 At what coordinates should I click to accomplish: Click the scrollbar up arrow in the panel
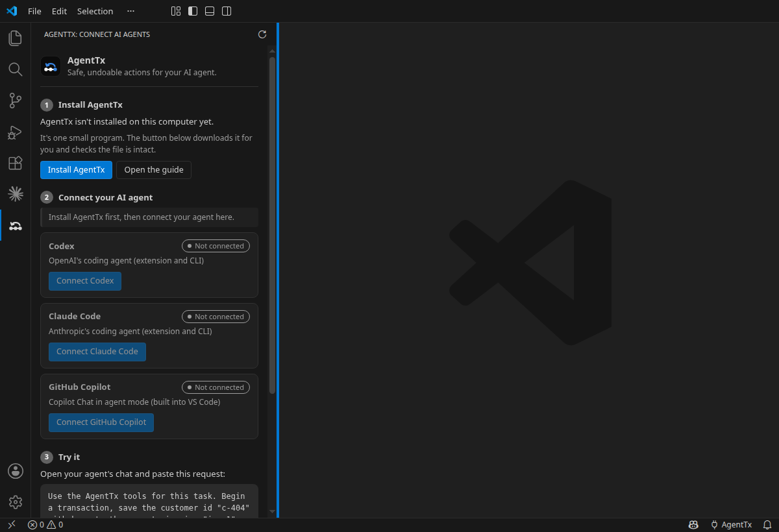[x=273, y=51]
